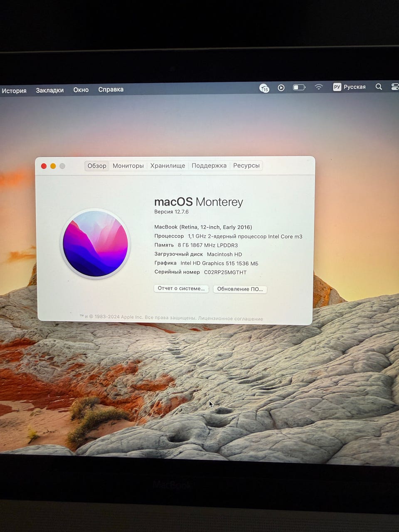
Task: Open the Закладки menu
Action: (50, 90)
